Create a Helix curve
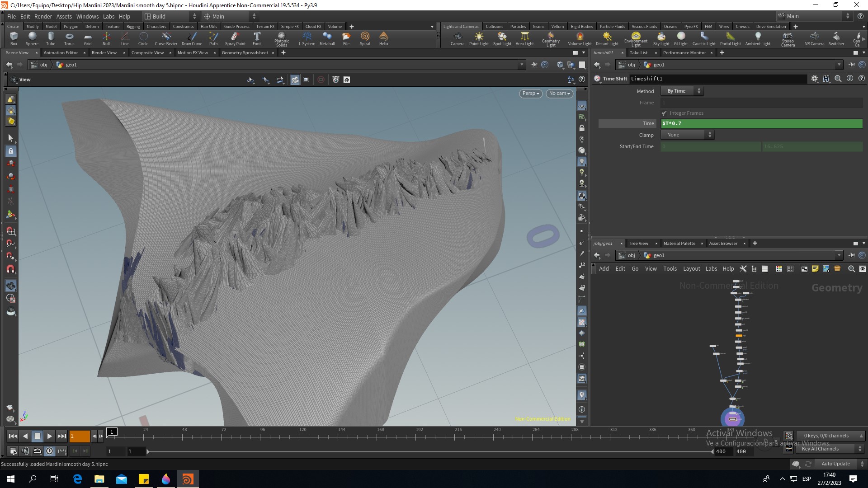Image resolution: width=868 pixels, height=488 pixels. coord(384,38)
